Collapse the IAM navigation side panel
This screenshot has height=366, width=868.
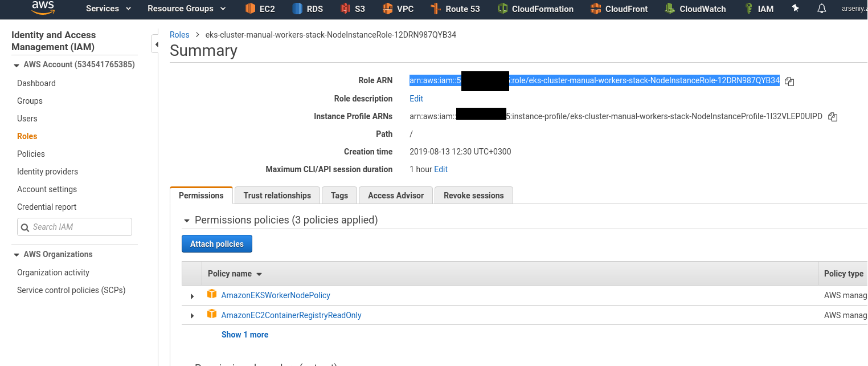(x=155, y=44)
